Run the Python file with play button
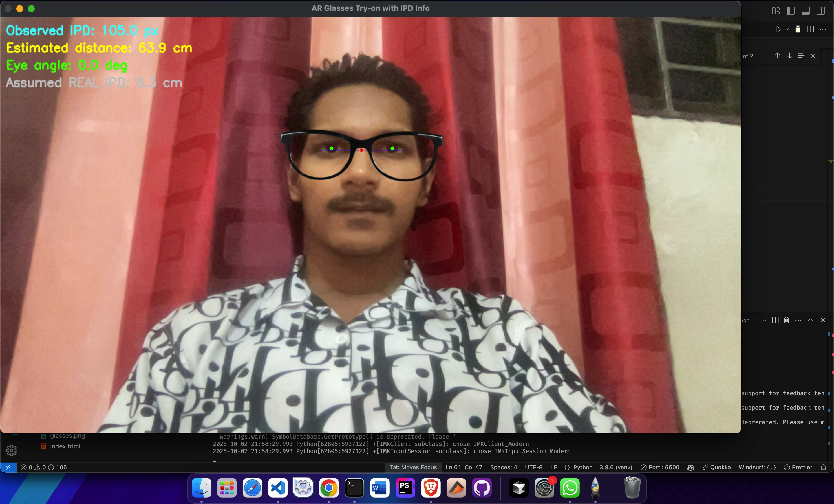The width and height of the screenshot is (834, 504). 778,30
